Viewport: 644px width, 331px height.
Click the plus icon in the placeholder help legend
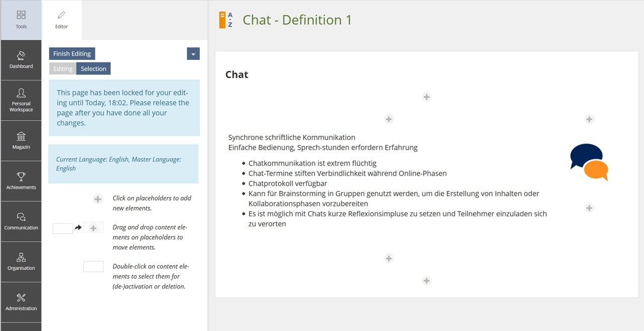(x=98, y=199)
